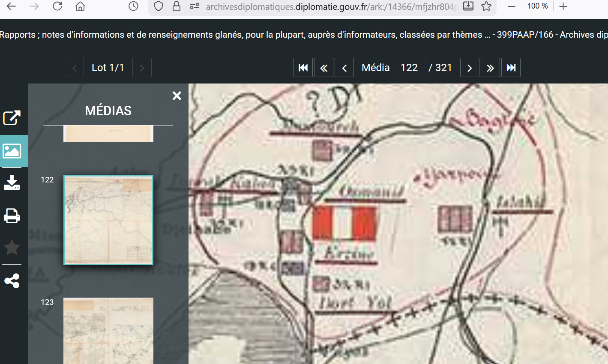Image resolution: width=608 pixels, height=364 pixels.
Task: Go to the next media page
Action: (470, 68)
